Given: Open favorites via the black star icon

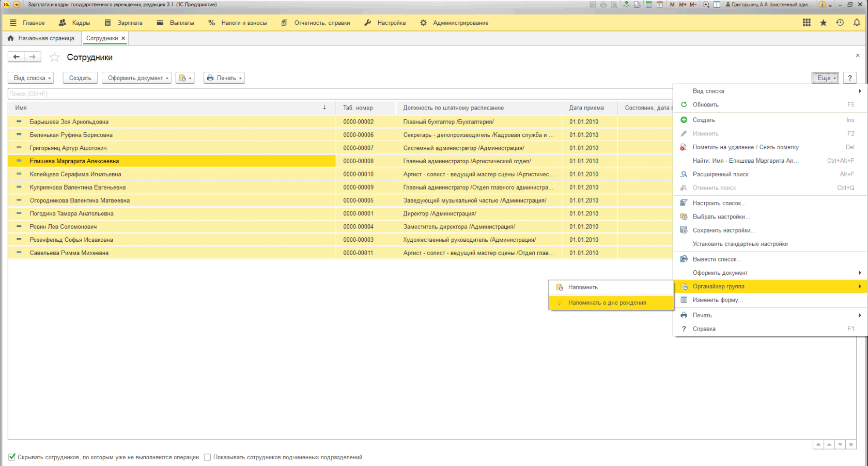Looking at the screenshot, I should (x=824, y=23).
